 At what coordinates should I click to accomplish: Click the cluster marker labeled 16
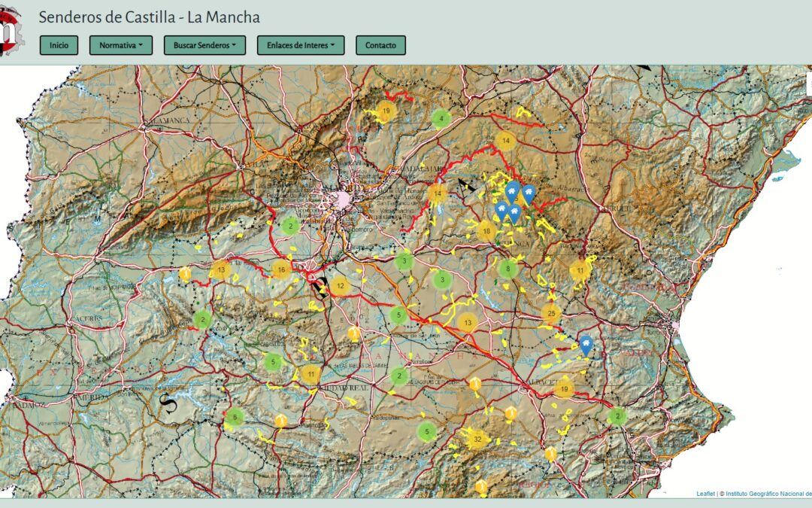[282, 269]
